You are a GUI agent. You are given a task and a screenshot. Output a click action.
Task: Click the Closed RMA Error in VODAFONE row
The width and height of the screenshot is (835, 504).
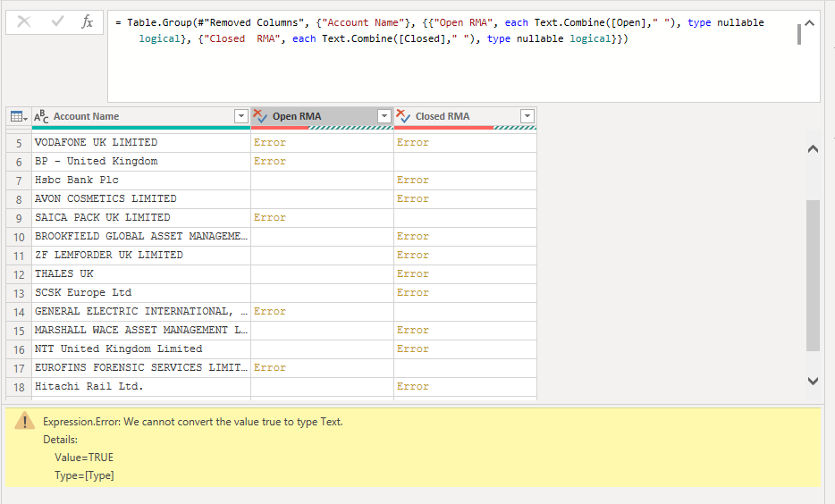[413, 143]
